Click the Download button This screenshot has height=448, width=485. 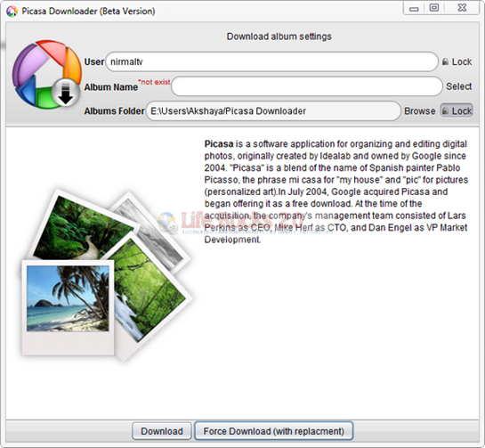[x=162, y=431]
